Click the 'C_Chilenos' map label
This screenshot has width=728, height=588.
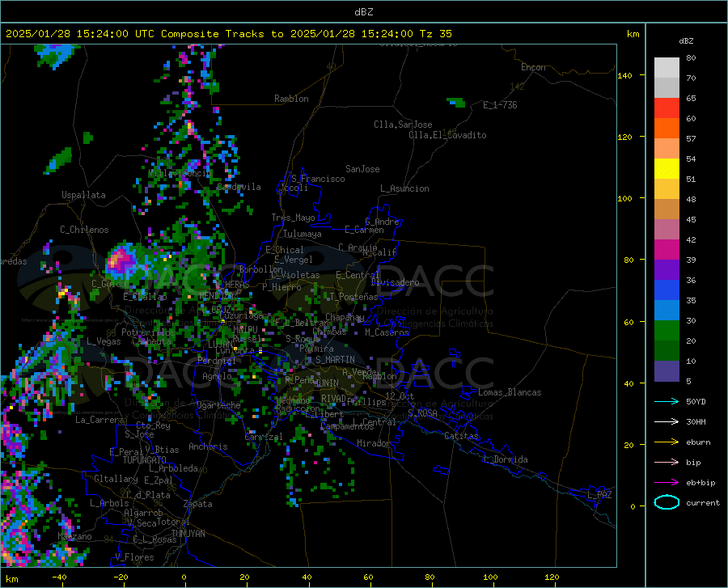point(84,230)
